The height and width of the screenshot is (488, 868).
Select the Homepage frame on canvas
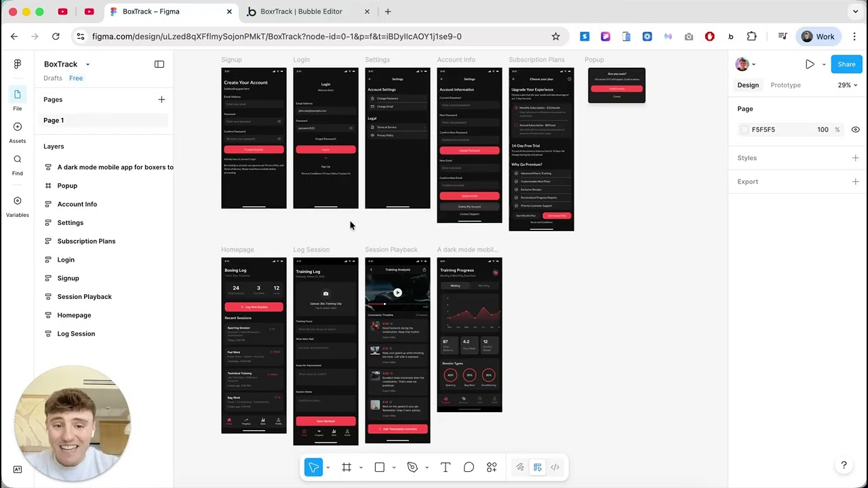pyautogui.click(x=254, y=345)
